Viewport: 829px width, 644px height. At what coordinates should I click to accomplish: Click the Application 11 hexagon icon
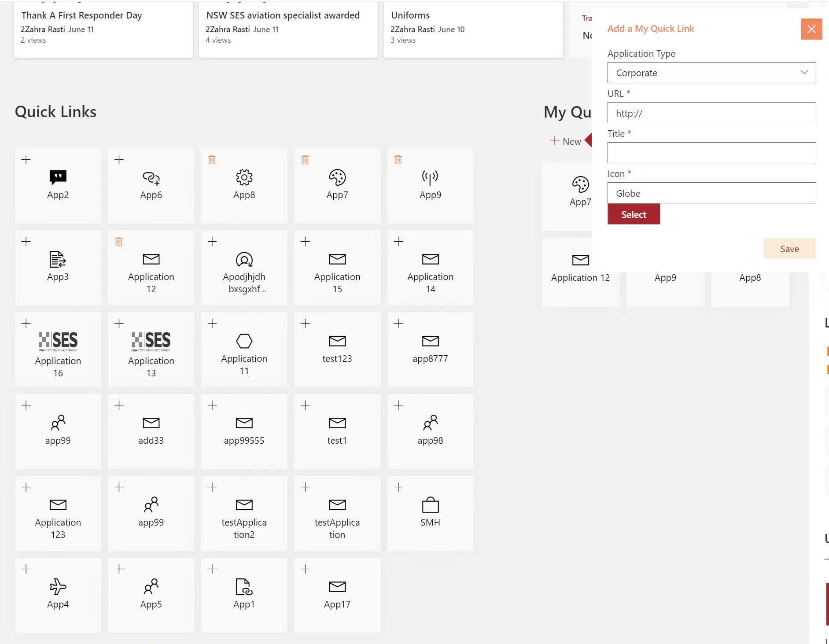pyautogui.click(x=244, y=341)
